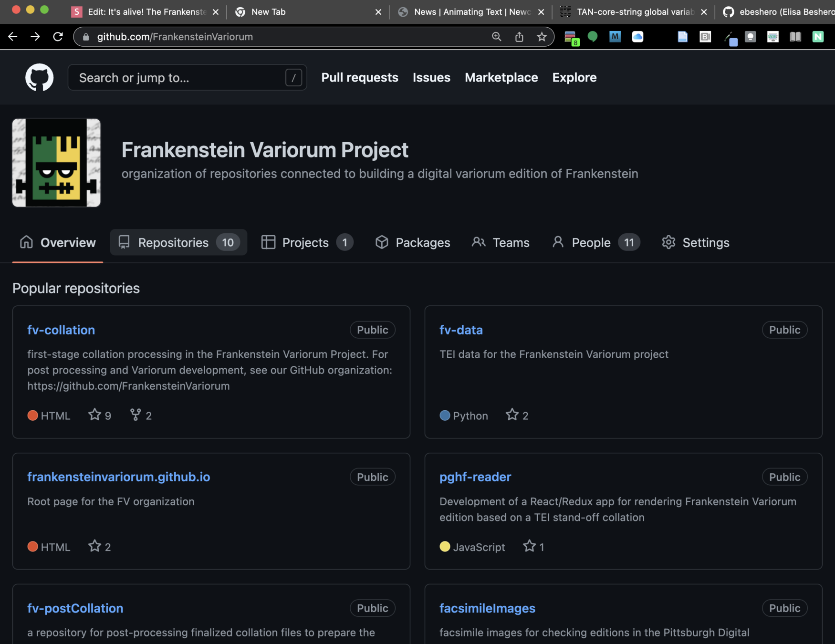835x644 pixels.
Task: Click the Public badge on pghf-reader card
Action: (784, 477)
